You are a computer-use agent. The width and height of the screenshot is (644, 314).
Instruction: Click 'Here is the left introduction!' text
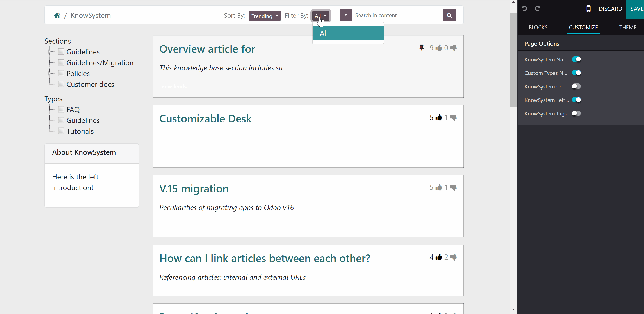tap(75, 182)
